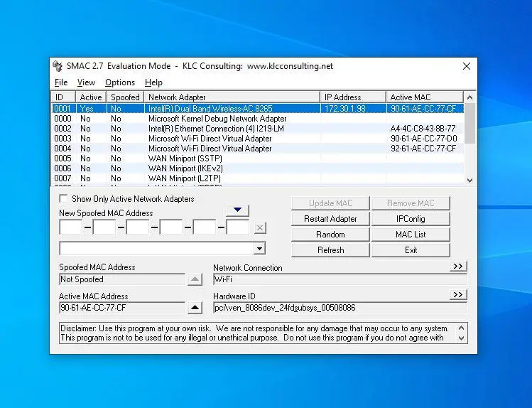Click the X button beside MAC fields
Screen dimensions: 532x408
(261, 228)
